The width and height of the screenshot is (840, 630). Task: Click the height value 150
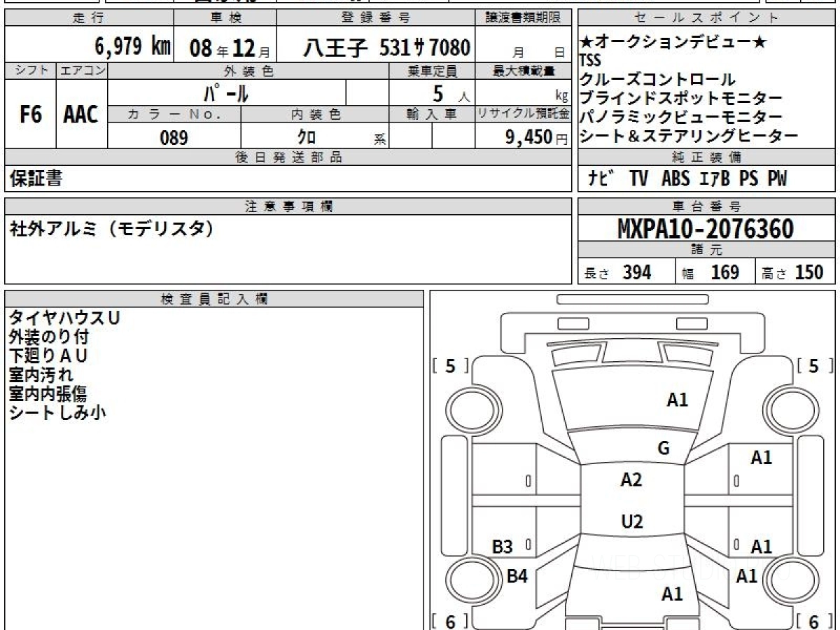pyautogui.click(x=808, y=272)
